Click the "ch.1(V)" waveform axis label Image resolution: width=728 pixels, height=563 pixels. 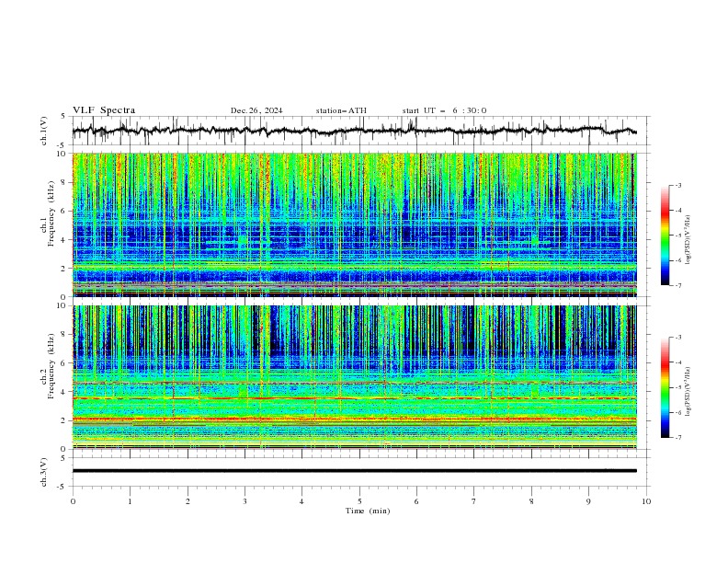point(44,131)
